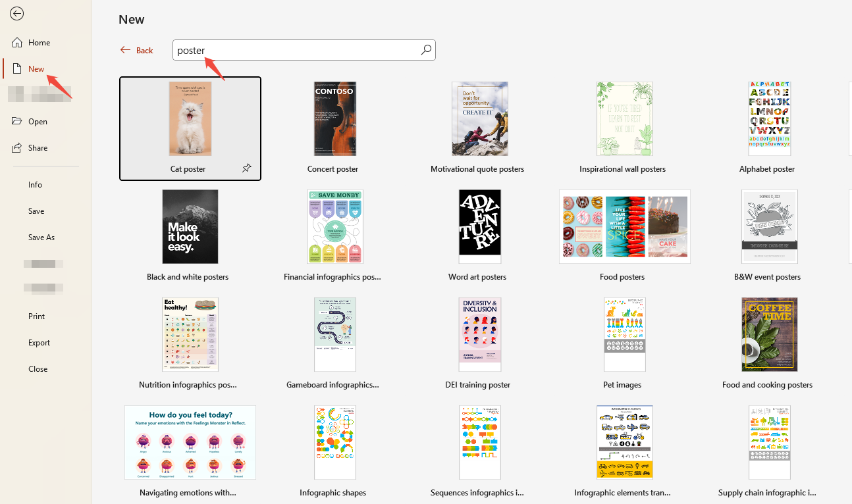Select the Home icon in the sidebar

click(x=18, y=42)
